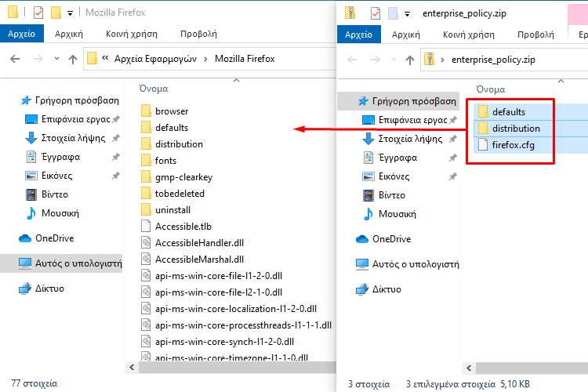Image resolution: width=588 pixels, height=392 pixels.
Task: Click the Mozilla Firefox breadcrumb in the address bar
Action: pyautogui.click(x=245, y=59)
